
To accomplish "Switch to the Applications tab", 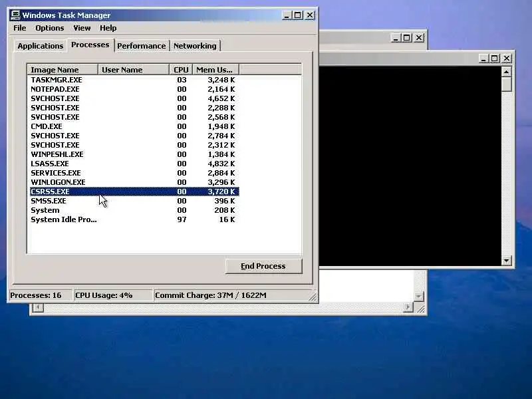I will pos(41,46).
